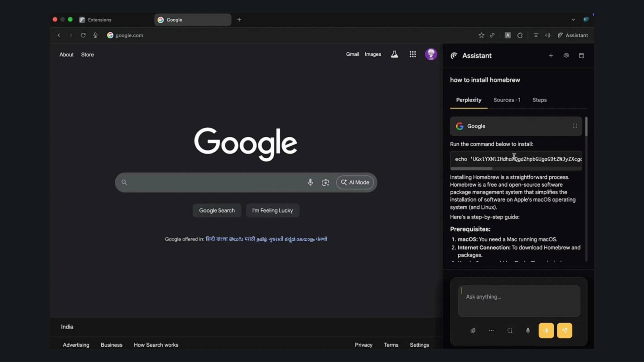This screenshot has width=644, height=362.
Task: Click the code block horizontal scrollbar
Action: pos(471,169)
